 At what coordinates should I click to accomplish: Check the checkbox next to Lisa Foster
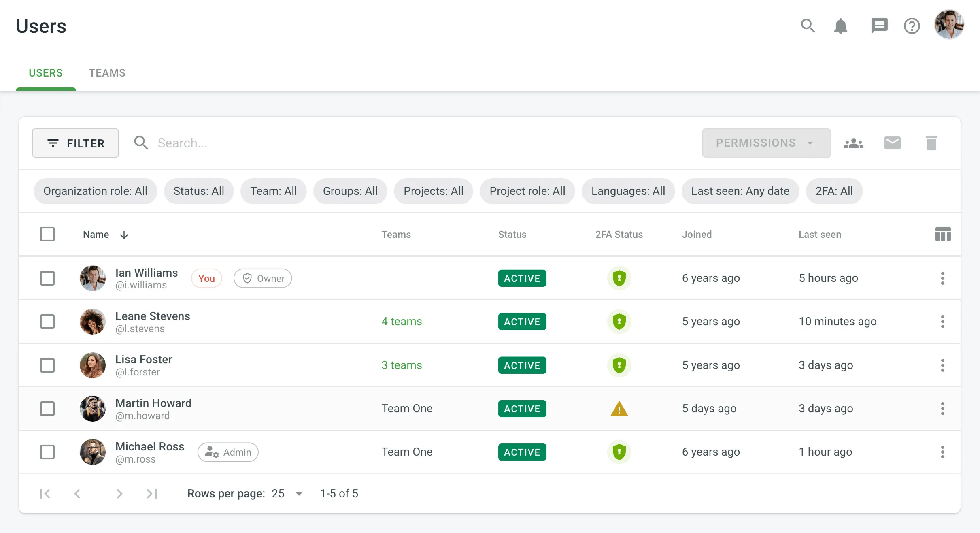coord(47,365)
